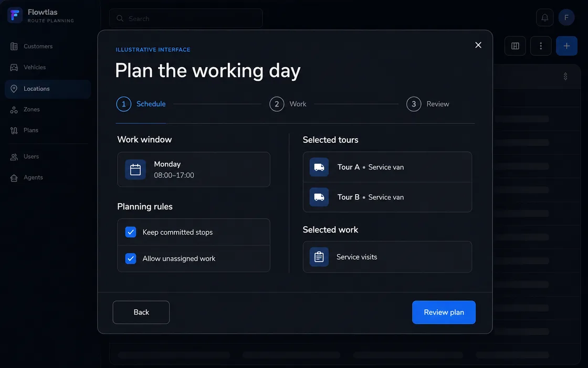This screenshot has width=588, height=368.
Task: Click the 'ILLUSTRATIVE INTERFACE' label
Action: [153, 49]
